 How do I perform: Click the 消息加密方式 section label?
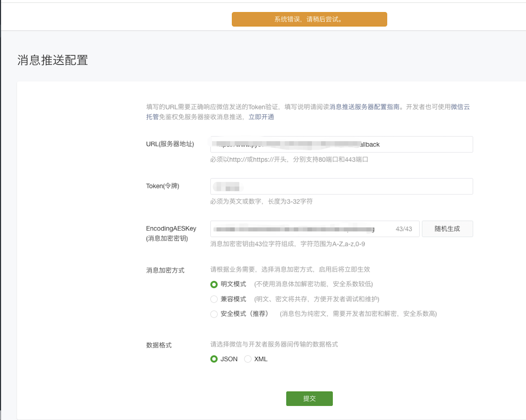165,270
